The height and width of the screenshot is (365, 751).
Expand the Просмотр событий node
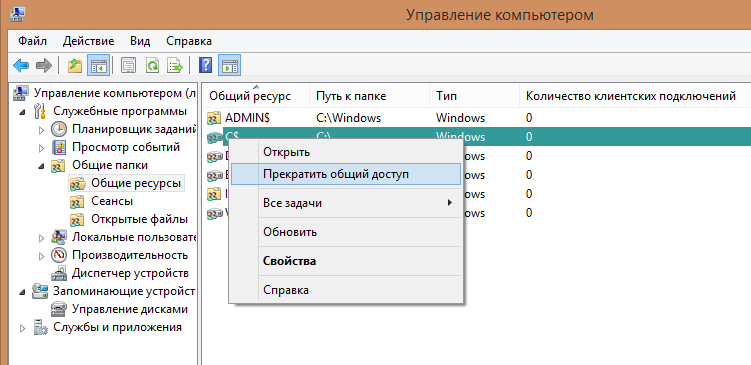[42, 148]
